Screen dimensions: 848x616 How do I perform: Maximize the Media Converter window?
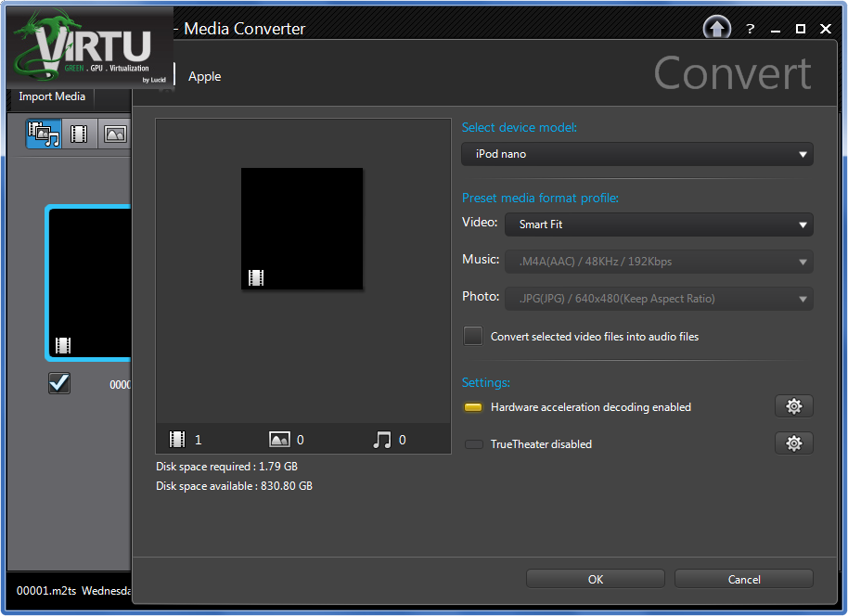coord(801,29)
